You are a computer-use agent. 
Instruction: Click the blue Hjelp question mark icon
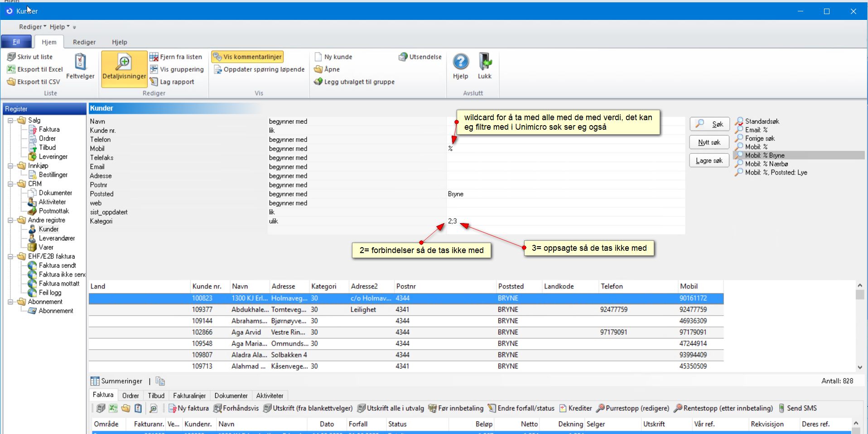click(461, 62)
